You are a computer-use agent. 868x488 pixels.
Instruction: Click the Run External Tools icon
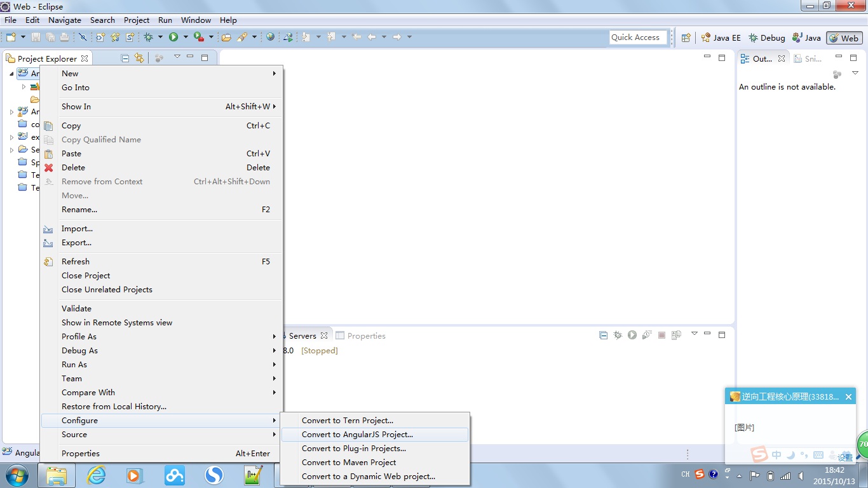[198, 37]
